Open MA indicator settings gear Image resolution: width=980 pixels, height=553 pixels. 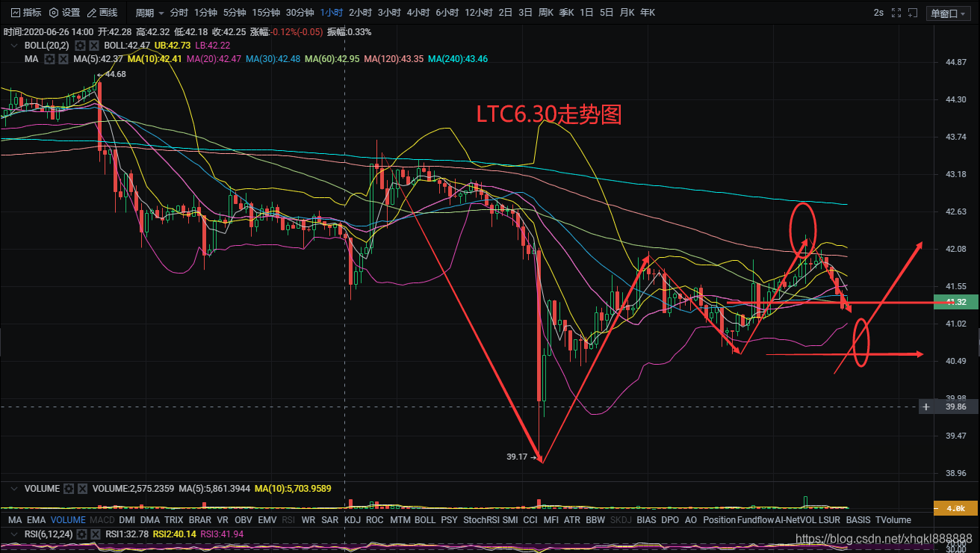pos(49,59)
